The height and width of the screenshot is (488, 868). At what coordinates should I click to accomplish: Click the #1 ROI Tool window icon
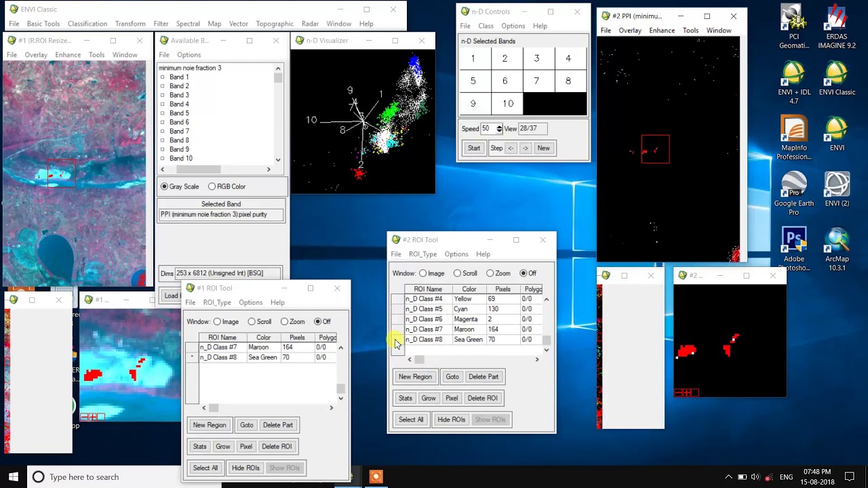coord(191,288)
